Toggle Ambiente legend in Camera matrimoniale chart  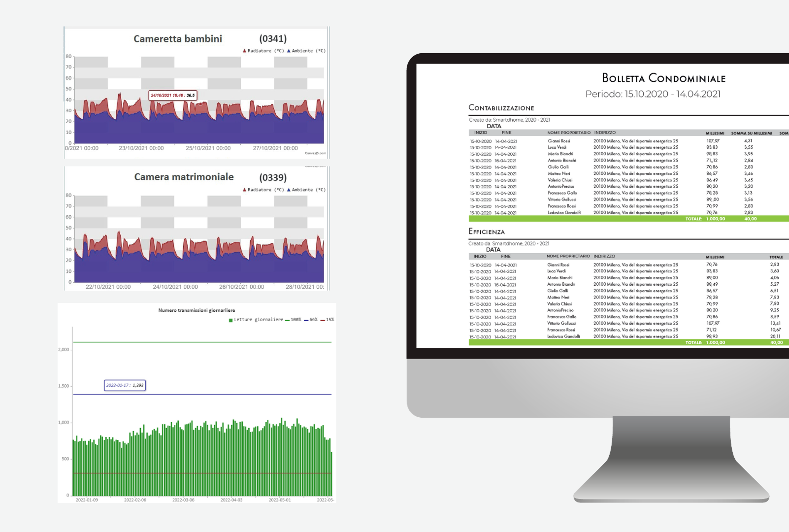pyautogui.click(x=306, y=190)
